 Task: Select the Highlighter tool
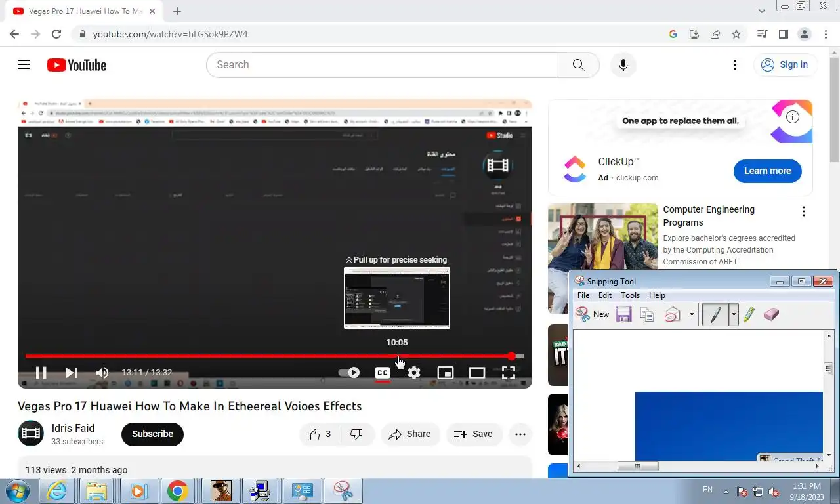tap(749, 314)
